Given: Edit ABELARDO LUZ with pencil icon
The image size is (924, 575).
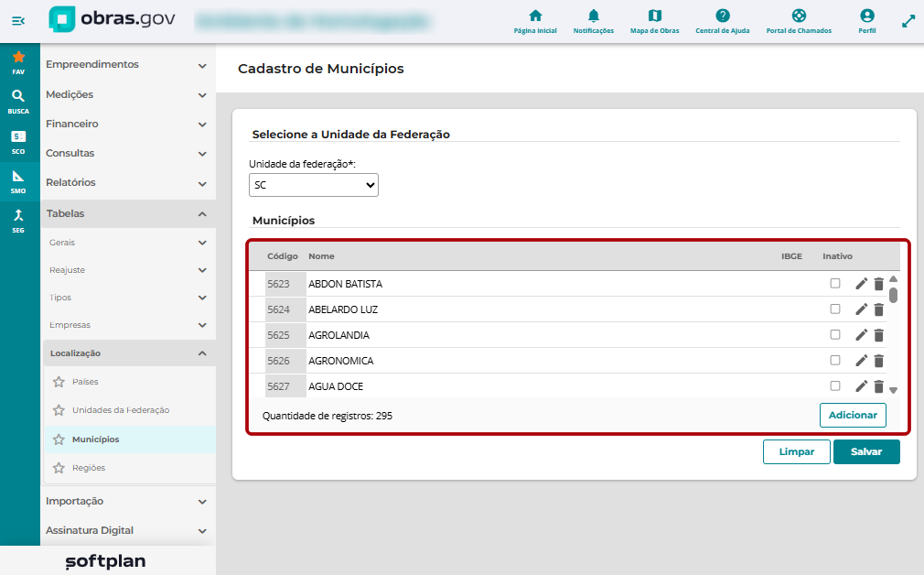Looking at the screenshot, I should point(861,309).
